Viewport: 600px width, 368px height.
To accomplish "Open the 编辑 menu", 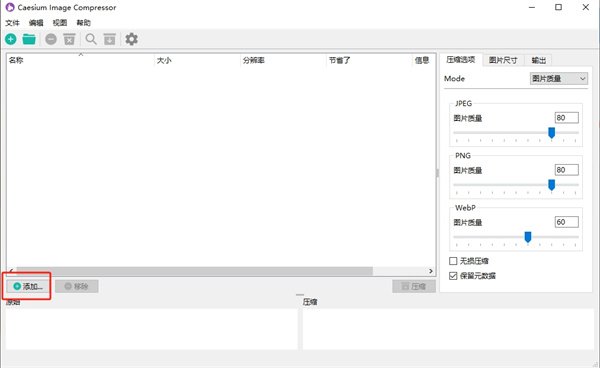I will [x=36, y=23].
